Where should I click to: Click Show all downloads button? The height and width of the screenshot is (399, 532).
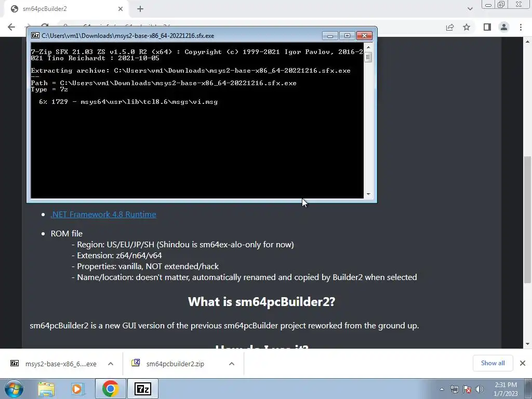point(493,363)
